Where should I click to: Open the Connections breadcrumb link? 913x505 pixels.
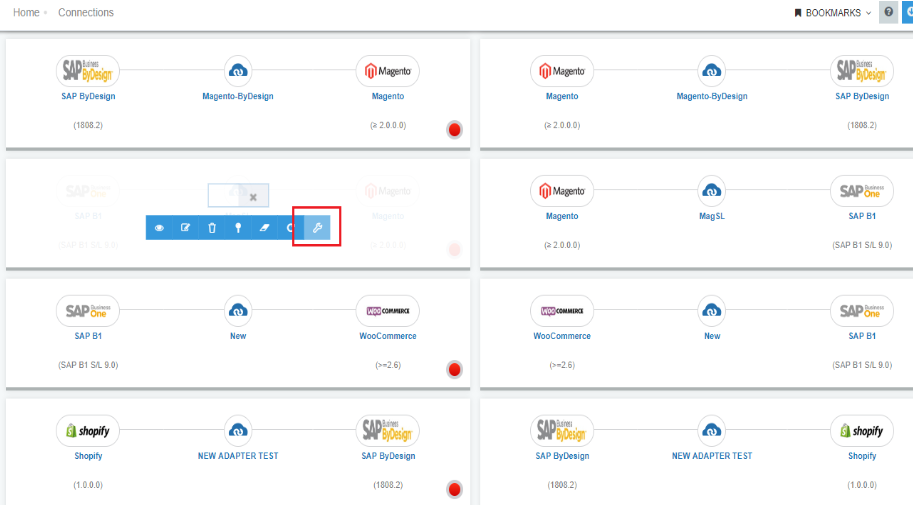coord(86,13)
